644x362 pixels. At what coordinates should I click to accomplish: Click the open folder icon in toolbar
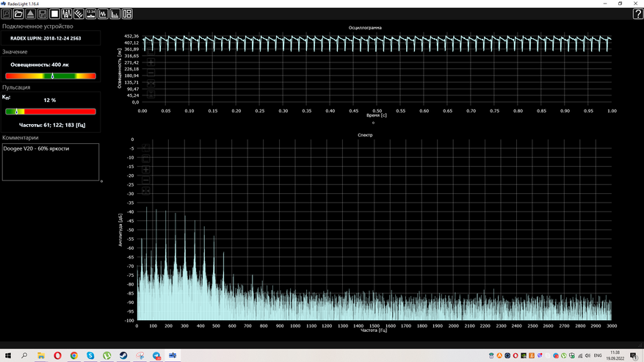pos(18,14)
